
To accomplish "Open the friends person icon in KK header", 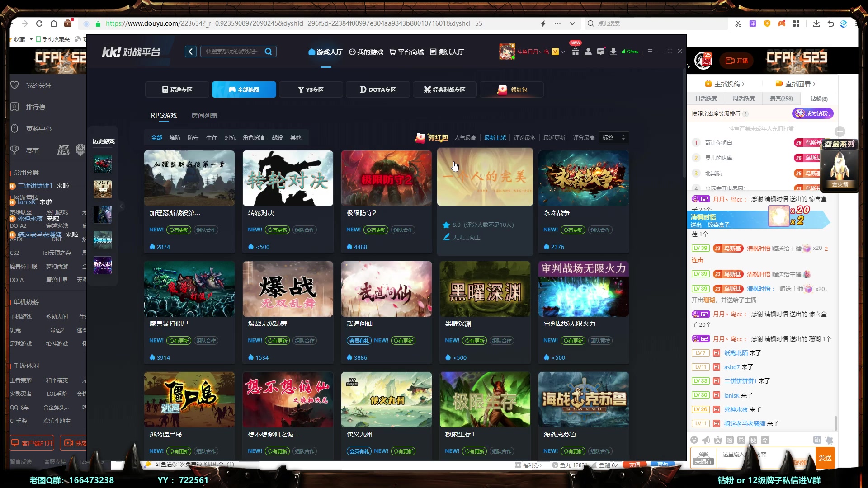I will [x=588, y=52].
